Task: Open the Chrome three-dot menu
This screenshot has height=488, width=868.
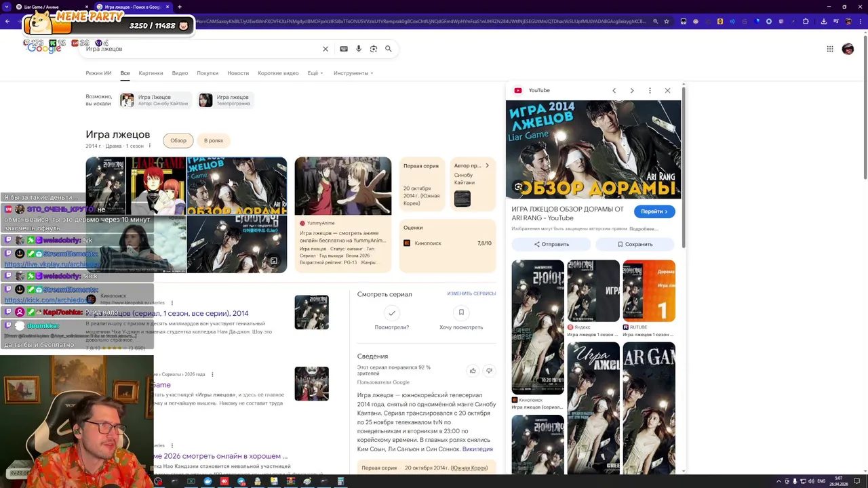Action: pos(861,21)
